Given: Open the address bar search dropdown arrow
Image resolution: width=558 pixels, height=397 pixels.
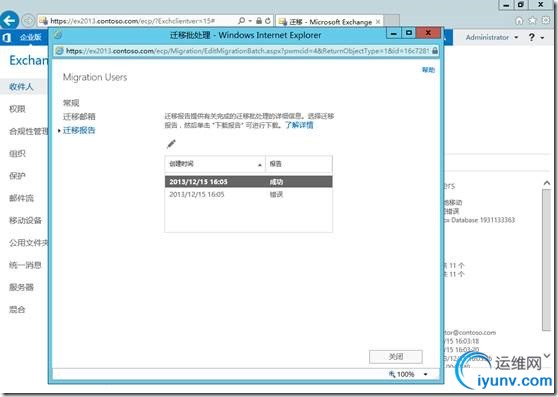Looking at the screenshot, I should [250, 21].
